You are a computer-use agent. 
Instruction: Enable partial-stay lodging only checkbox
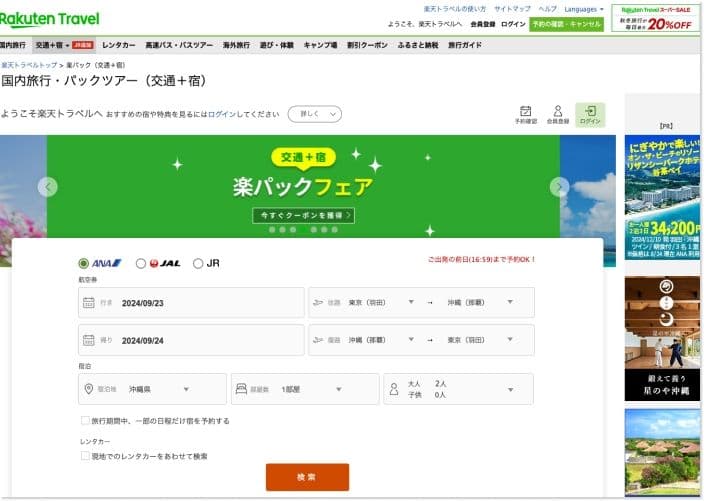click(85, 421)
